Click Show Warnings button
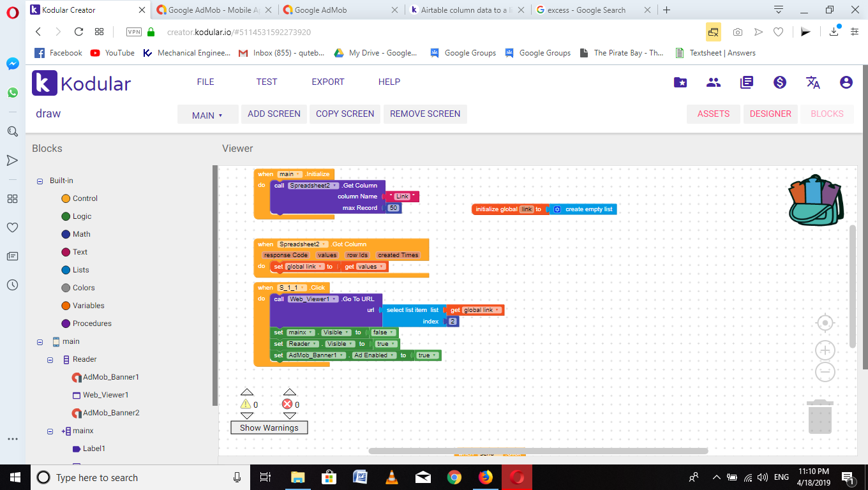 tap(269, 427)
